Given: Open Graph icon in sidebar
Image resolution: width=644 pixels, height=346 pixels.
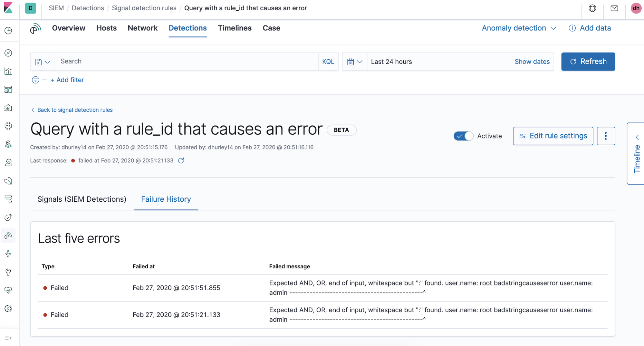Looking at the screenshot, I should click(x=8, y=254).
